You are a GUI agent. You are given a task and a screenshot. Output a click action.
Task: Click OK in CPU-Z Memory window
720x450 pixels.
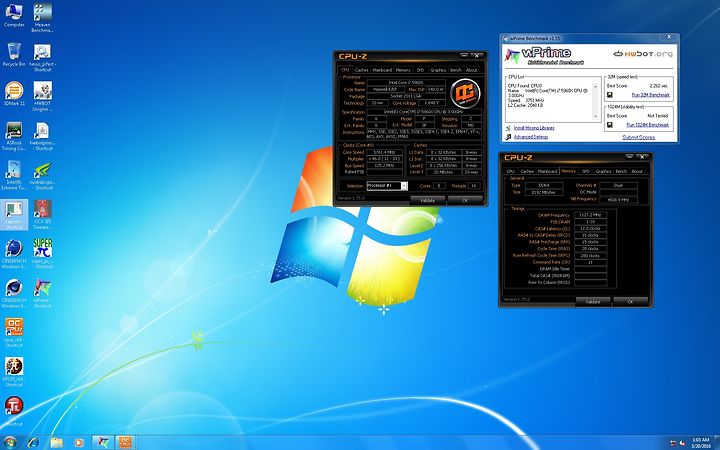coord(630,301)
